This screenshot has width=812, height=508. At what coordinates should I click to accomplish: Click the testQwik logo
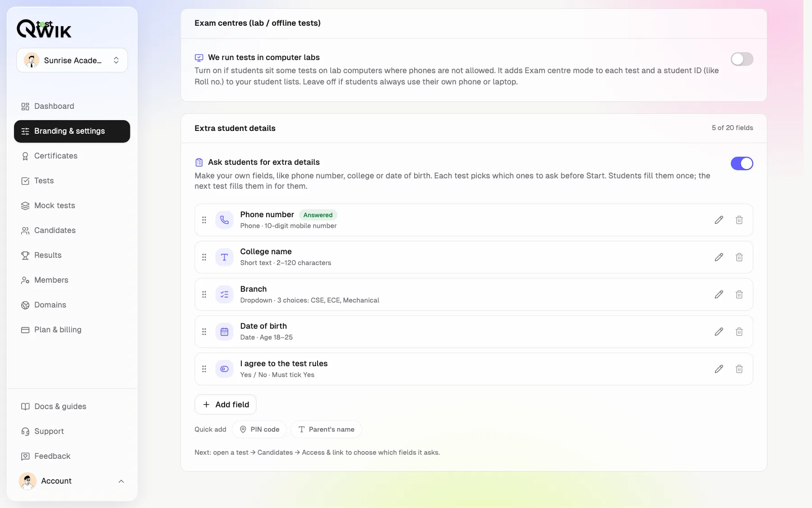pos(44,29)
